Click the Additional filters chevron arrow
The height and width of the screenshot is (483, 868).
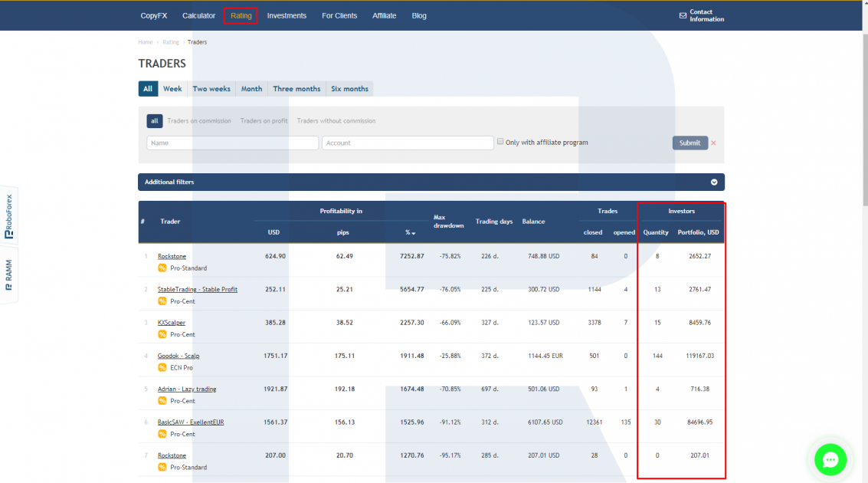pyautogui.click(x=714, y=182)
